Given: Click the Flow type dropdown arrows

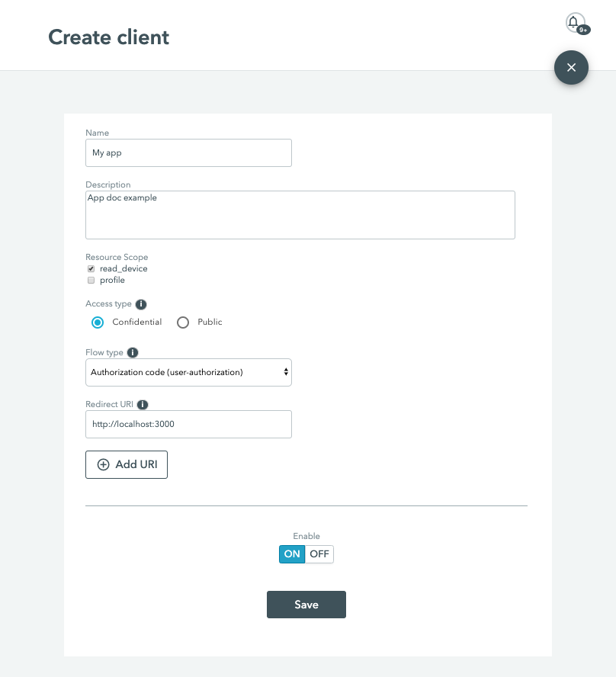Looking at the screenshot, I should pyautogui.click(x=286, y=372).
